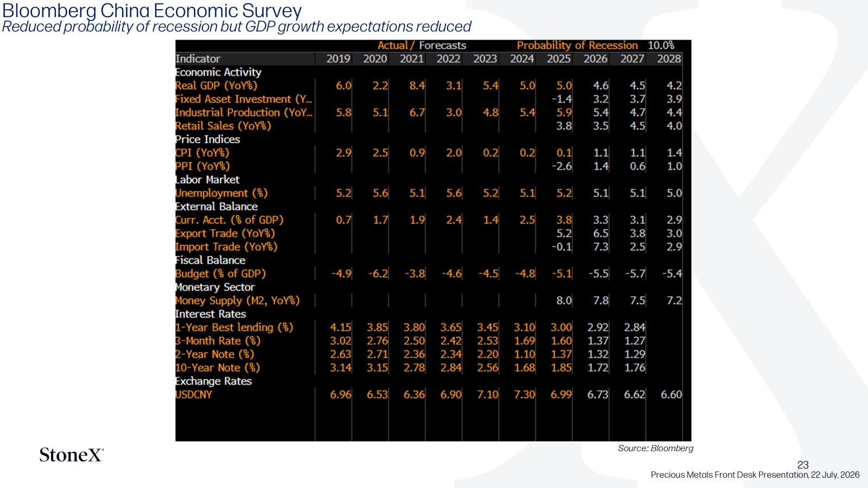Click the Economic Activity section header
868x488 pixels.
(218, 72)
